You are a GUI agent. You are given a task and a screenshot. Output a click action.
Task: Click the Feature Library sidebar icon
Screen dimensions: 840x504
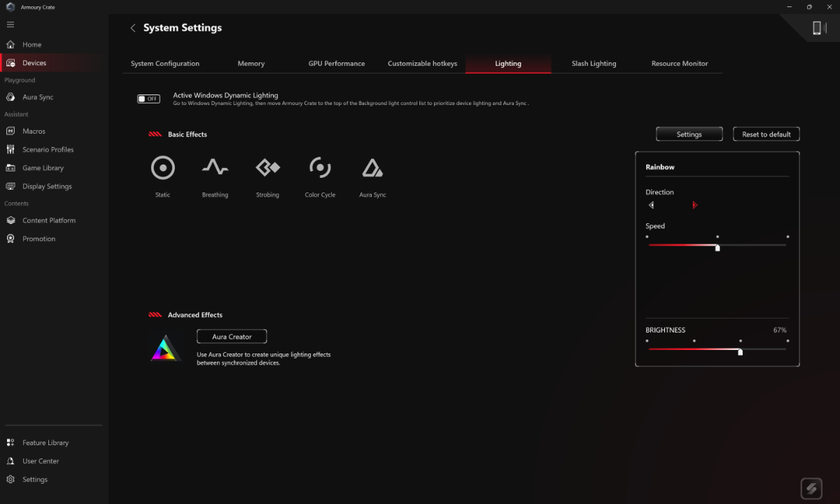click(x=10, y=443)
